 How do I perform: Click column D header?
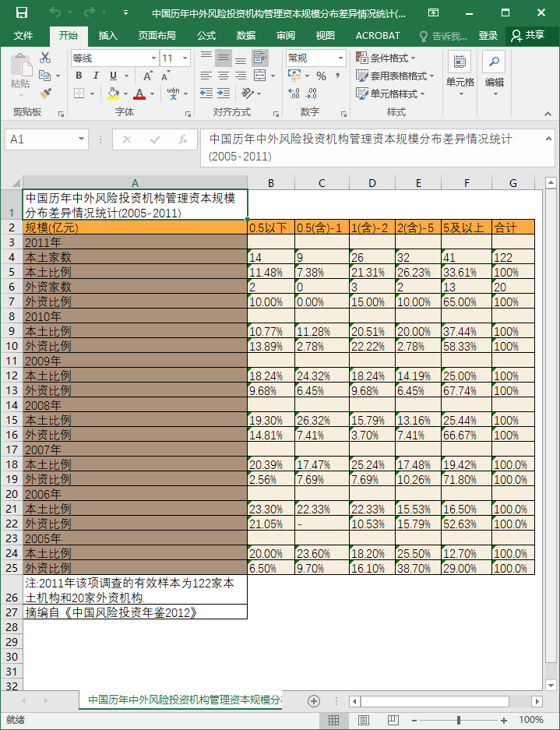click(x=372, y=183)
